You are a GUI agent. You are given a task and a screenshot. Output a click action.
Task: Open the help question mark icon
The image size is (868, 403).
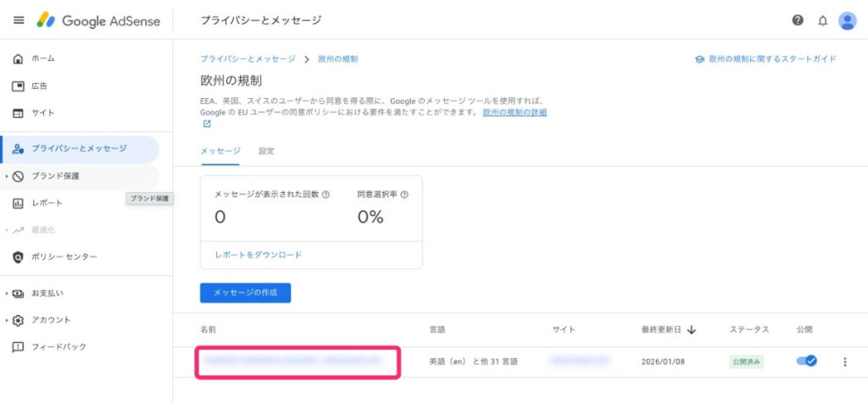coord(798,20)
